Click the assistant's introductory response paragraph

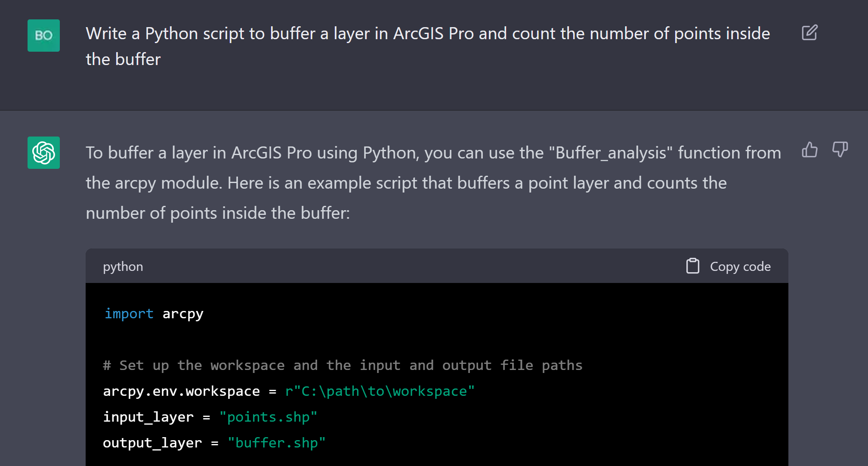(x=433, y=183)
